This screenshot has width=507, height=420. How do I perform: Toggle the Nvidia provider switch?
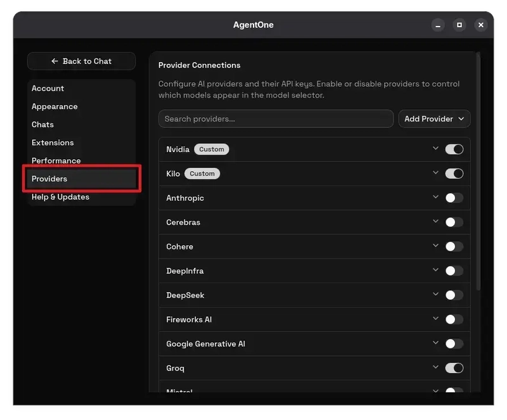click(x=454, y=150)
